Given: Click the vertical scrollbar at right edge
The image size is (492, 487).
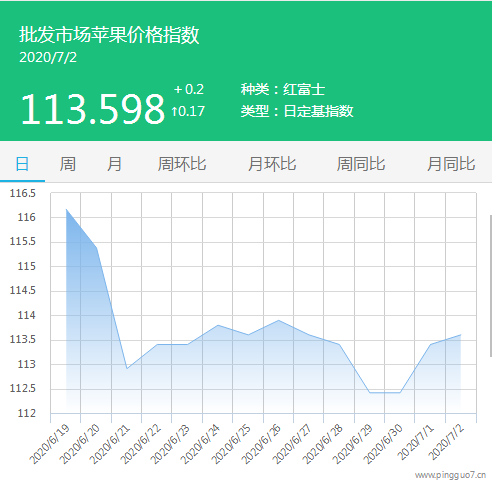Looking at the screenshot, I should coord(490,286).
